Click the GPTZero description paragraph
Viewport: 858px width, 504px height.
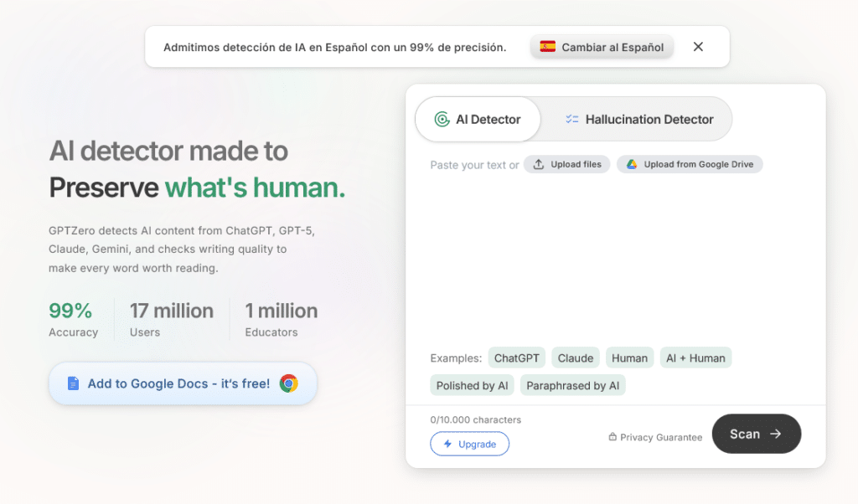[x=182, y=249]
